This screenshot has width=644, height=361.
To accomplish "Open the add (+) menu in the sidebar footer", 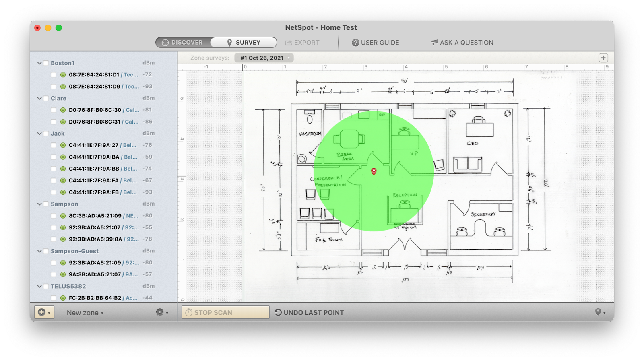I will click(44, 312).
